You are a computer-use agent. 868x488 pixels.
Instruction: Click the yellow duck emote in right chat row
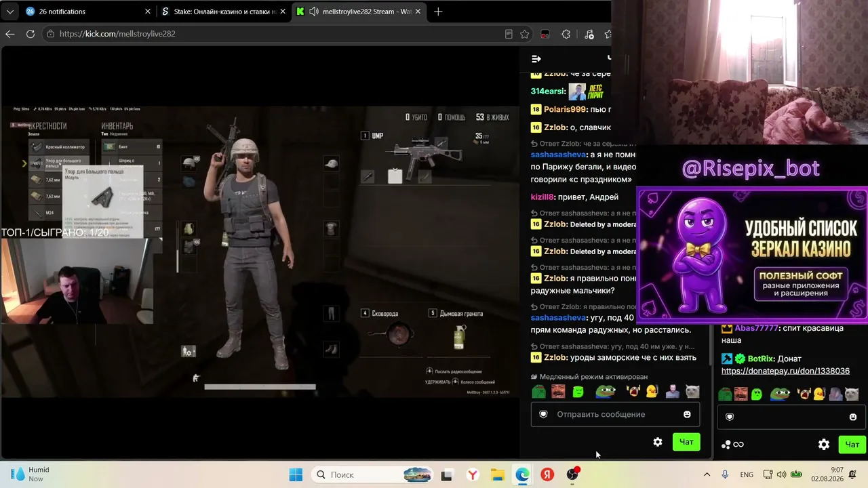click(x=819, y=394)
